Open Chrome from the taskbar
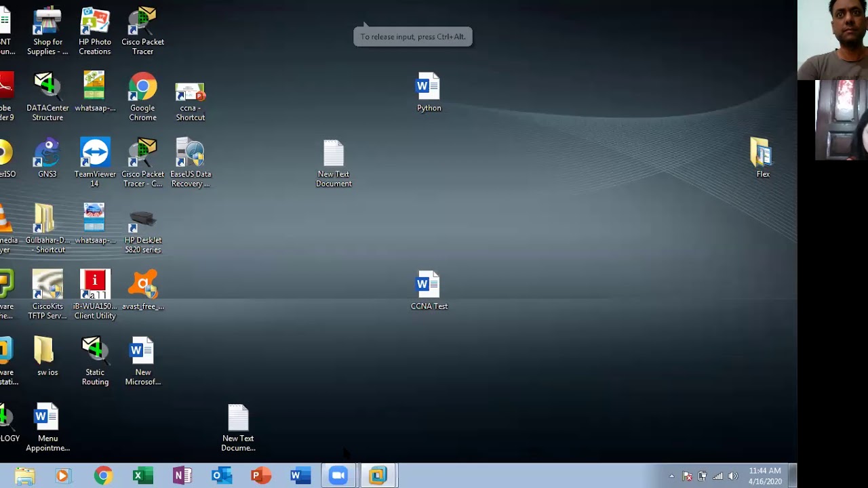Image resolution: width=868 pixels, height=488 pixels. [x=103, y=476]
